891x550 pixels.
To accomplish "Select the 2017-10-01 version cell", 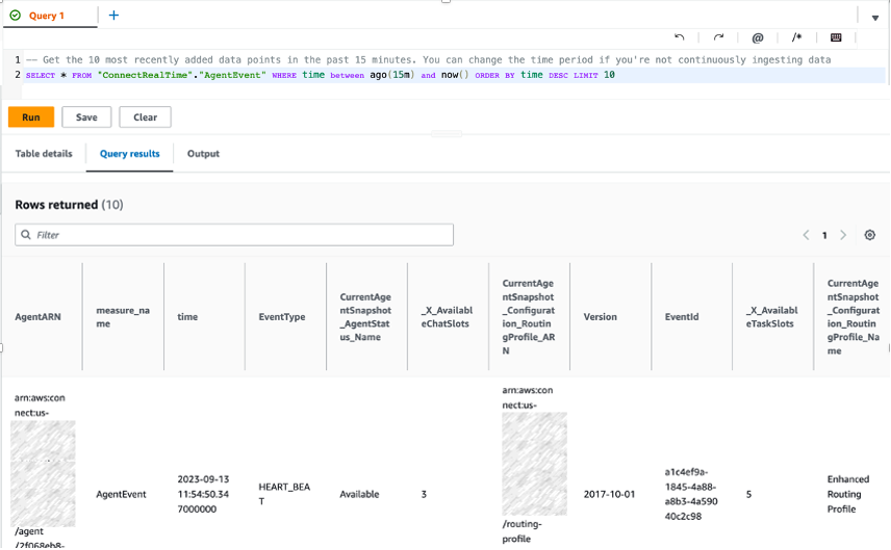I will 609,494.
